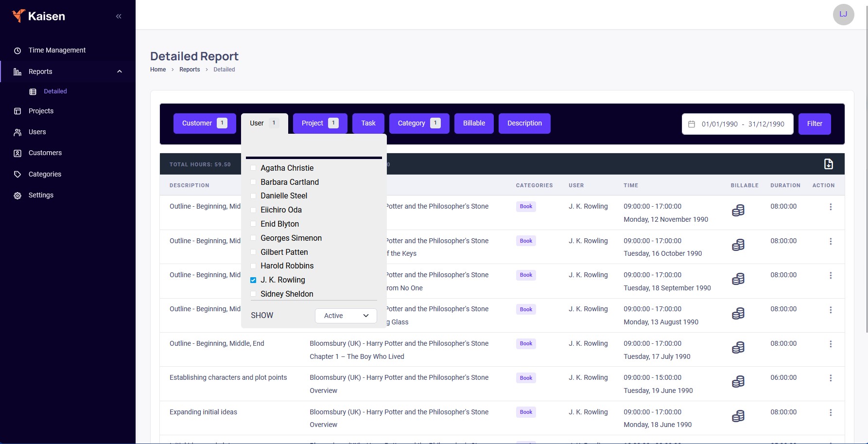Screen dimensions: 868x444
Task: Check the Eiichiro Oda user checkbox
Action: pos(253,210)
